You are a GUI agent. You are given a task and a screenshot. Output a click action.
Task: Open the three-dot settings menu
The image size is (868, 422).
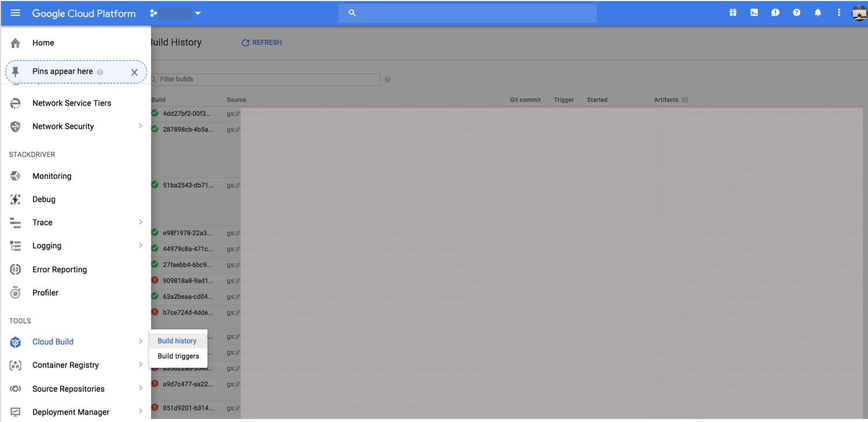(x=839, y=13)
